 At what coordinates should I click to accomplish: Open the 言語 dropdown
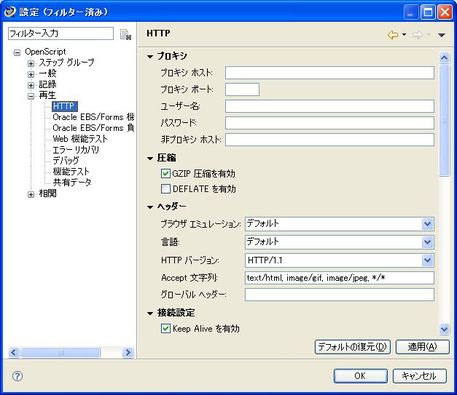click(x=427, y=242)
